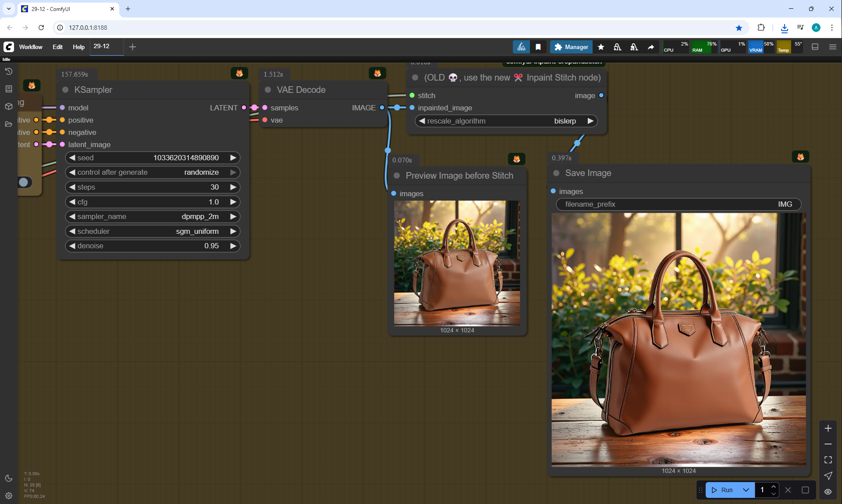Toggle the dark theme moon icon

point(9,478)
